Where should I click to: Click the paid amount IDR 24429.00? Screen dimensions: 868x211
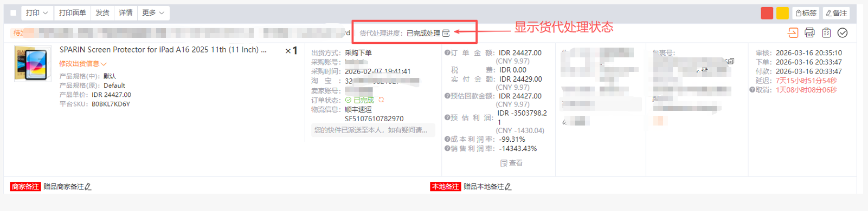coord(520,79)
